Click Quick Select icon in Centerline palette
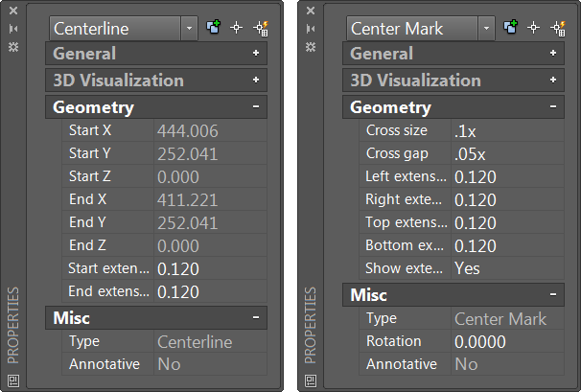 (x=259, y=29)
